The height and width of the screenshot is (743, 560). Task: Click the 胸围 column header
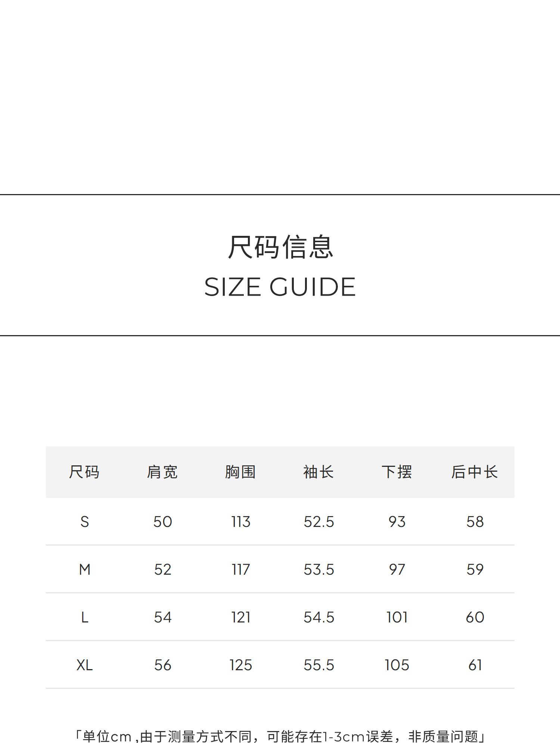click(x=240, y=472)
